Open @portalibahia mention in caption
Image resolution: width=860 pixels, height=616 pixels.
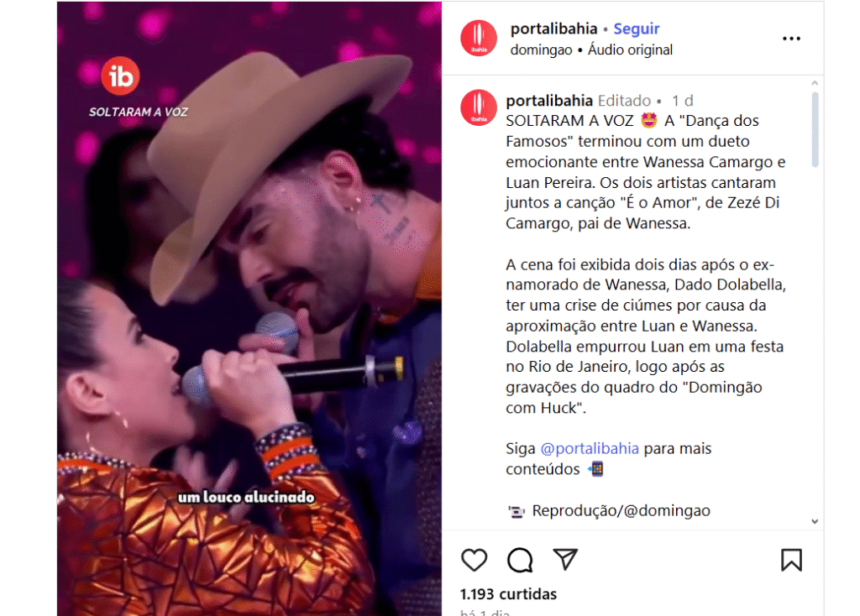coord(590,449)
